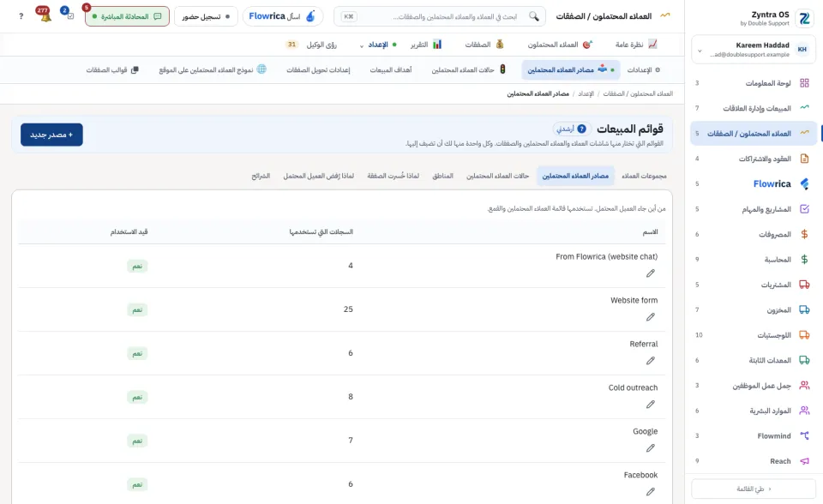
Task: Open the tasks checklist icon
Action: [x=69, y=15]
